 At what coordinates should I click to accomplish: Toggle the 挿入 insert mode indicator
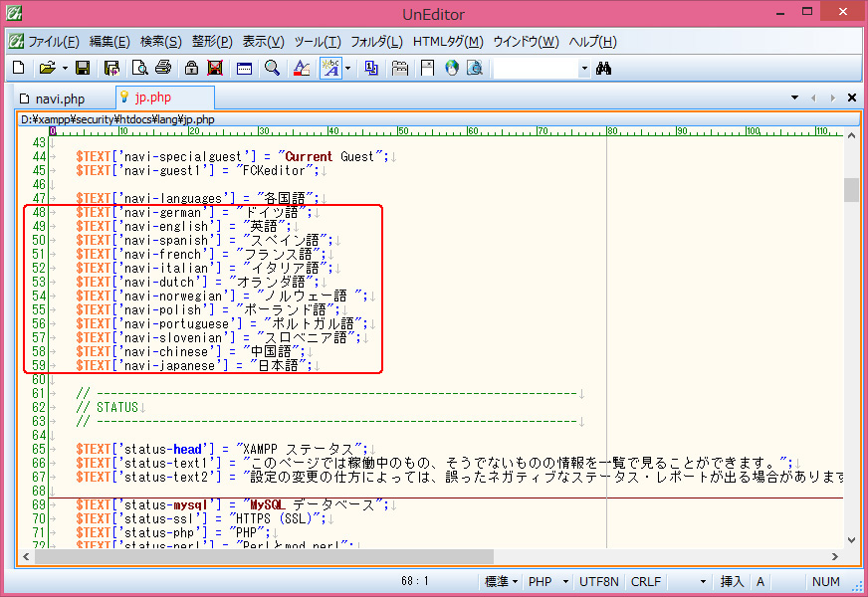point(731,581)
